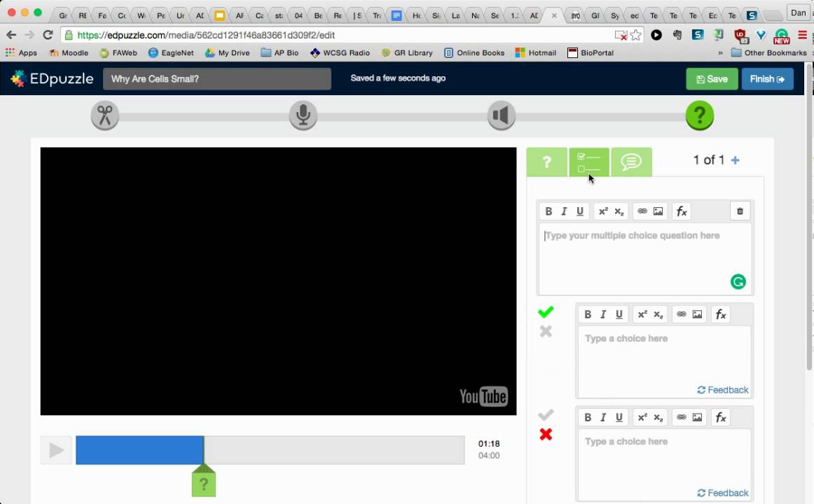Play the video with the play button

56,450
